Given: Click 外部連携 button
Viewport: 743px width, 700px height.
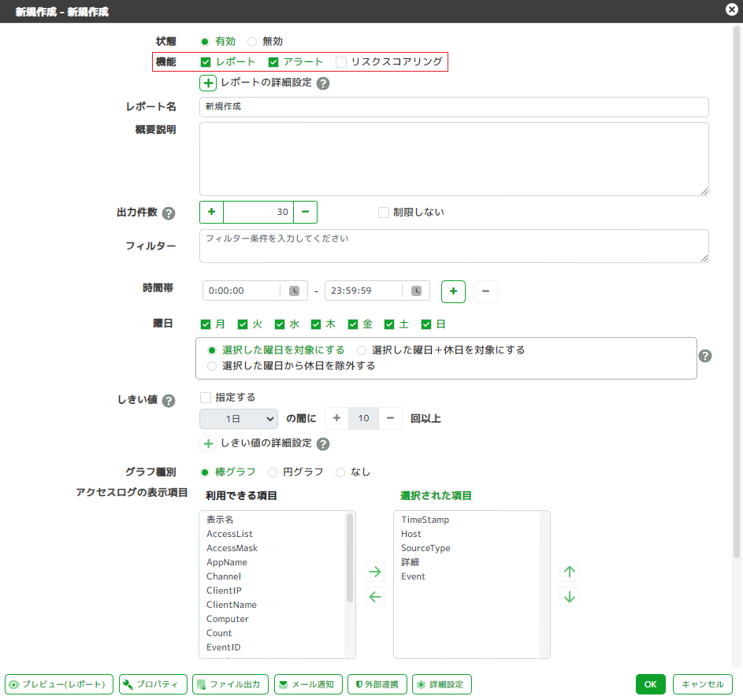Looking at the screenshot, I should tap(377, 684).
